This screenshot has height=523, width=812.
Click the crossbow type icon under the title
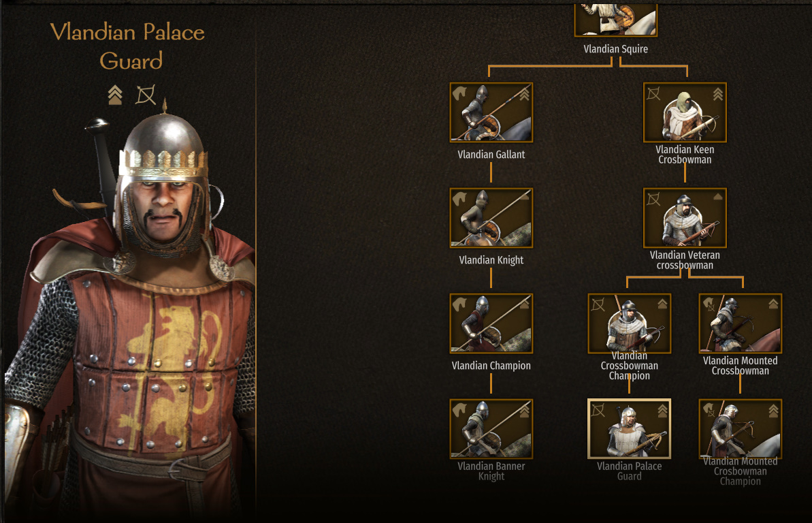[x=146, y=95]
